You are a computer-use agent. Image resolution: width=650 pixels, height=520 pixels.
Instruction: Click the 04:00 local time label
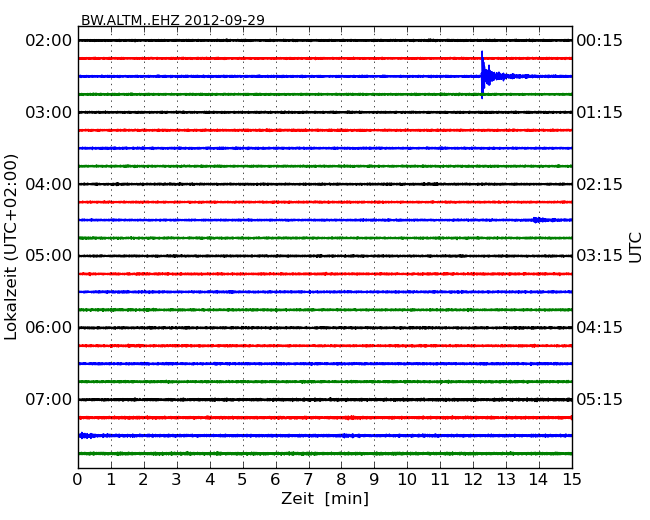tap(49, 184)
